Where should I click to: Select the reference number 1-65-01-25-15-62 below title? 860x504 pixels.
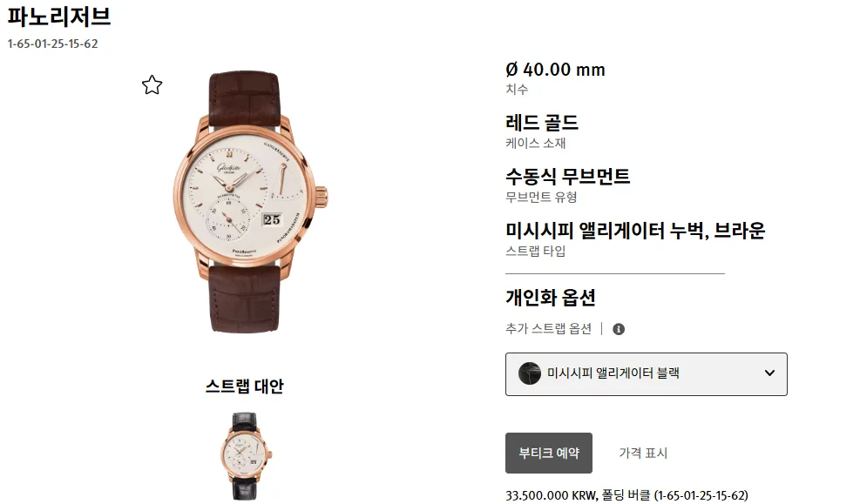pyautogui.click(x=52, y=44)
